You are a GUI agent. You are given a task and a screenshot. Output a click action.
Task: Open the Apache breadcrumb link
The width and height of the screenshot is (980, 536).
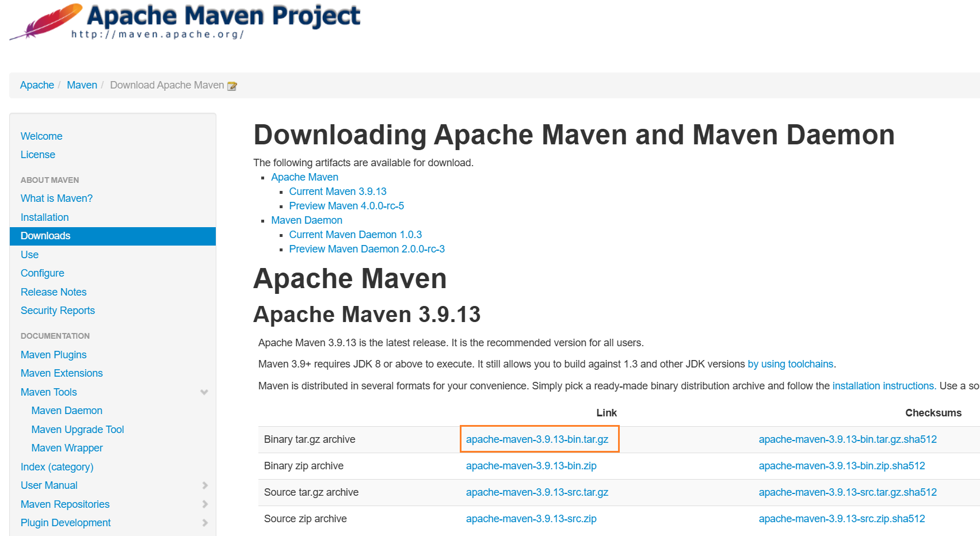pyautogui.click(x=37, y=85)
